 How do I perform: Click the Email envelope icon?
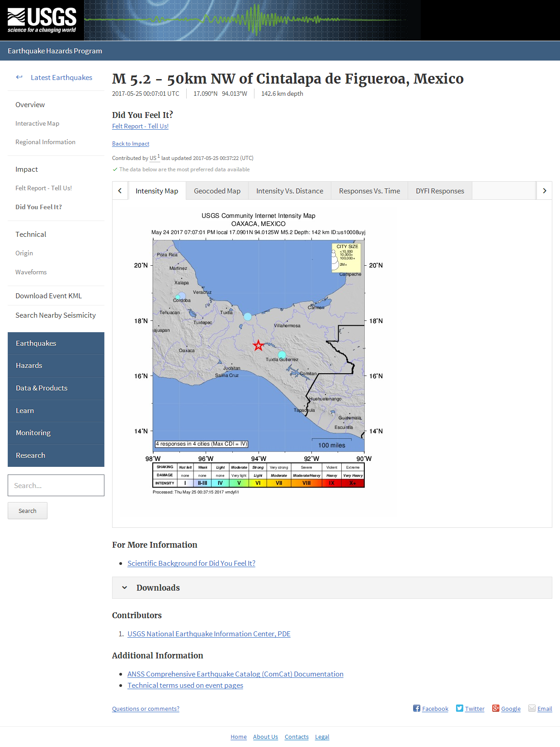pos(532,708)
